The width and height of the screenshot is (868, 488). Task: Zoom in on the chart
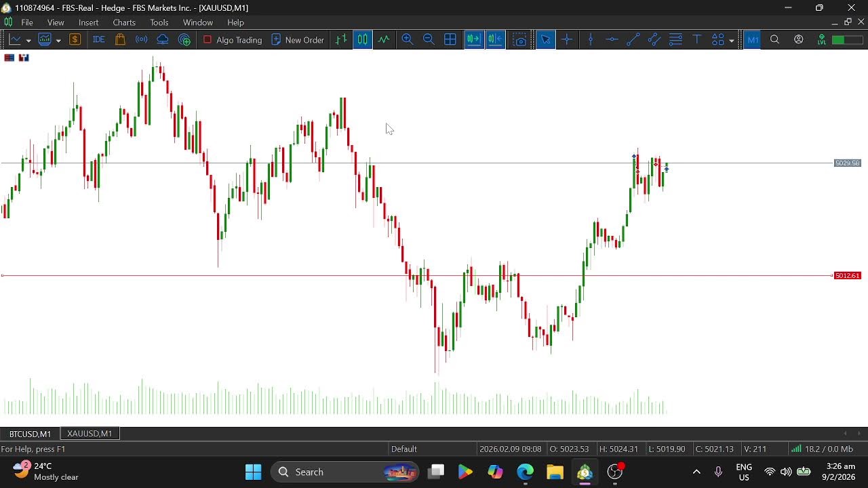[x=408, y=40]
